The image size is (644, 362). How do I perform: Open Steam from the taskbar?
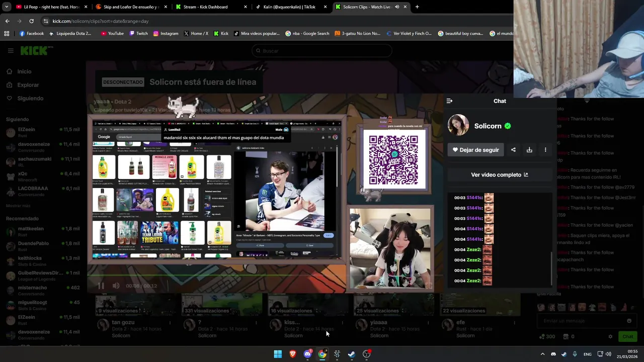click(352, 354)
